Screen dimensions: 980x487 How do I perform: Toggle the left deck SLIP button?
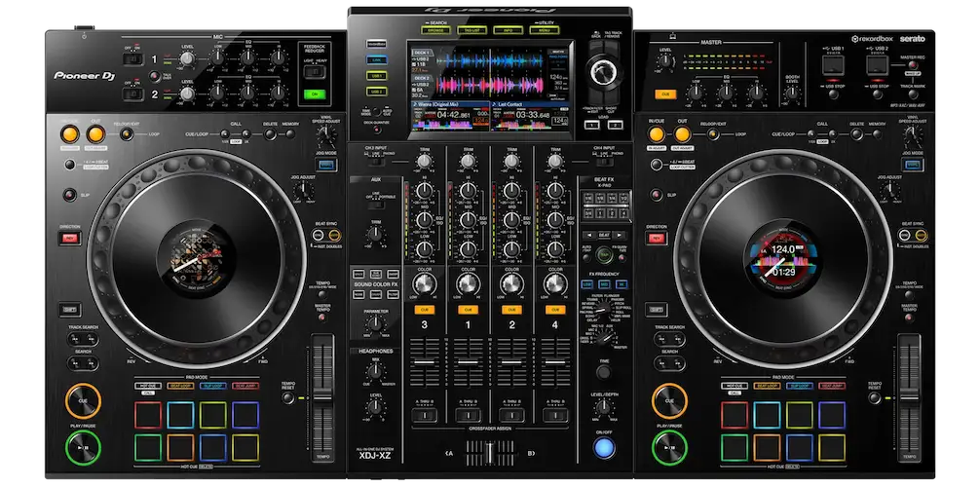tap(70, 195)
